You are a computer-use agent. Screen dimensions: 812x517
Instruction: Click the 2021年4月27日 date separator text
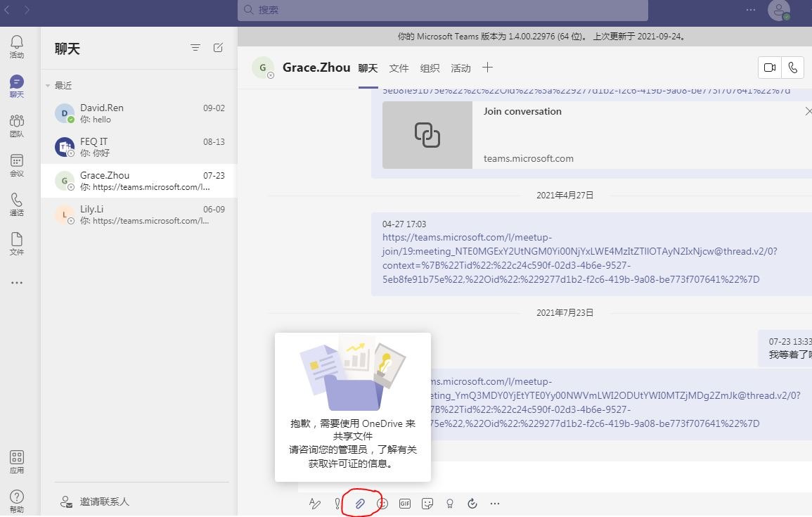565,196
